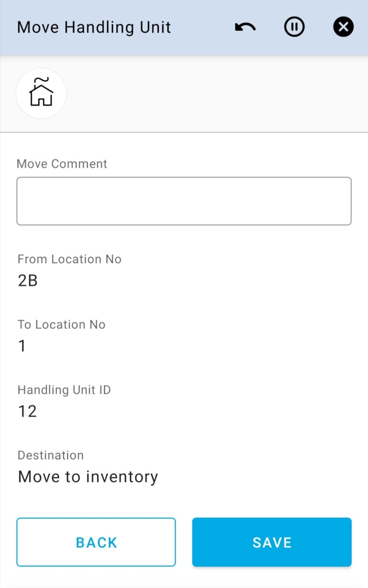Select the Handling Unit ID value 12
Viewport: 368px width, 588px height.
pos(27,411)
